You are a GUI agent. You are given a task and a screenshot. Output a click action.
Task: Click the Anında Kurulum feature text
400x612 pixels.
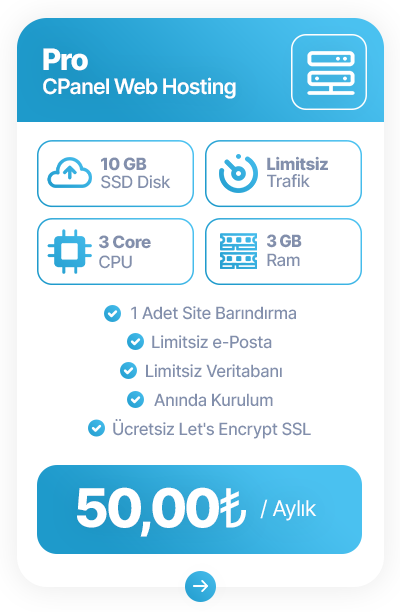(213, 400)
